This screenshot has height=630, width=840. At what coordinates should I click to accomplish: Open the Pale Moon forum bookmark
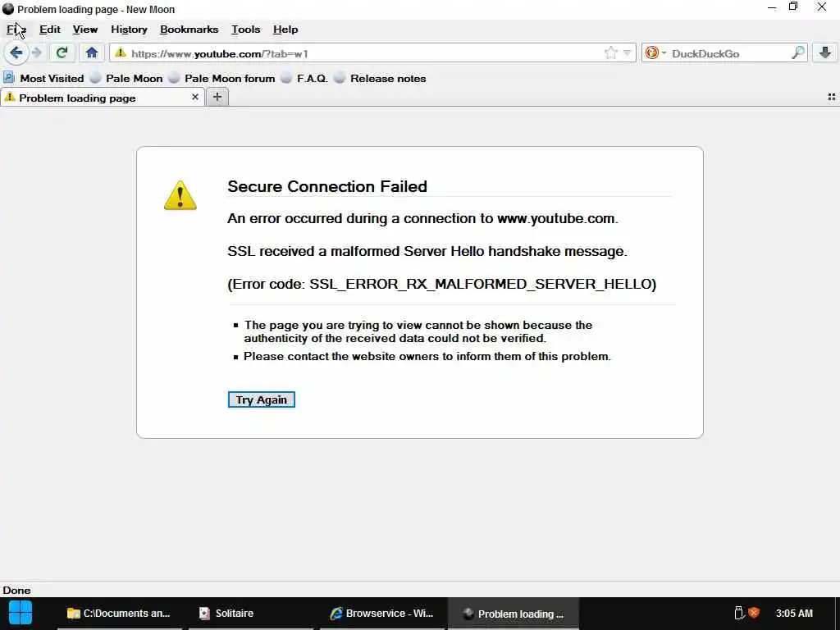coord(221,78)
